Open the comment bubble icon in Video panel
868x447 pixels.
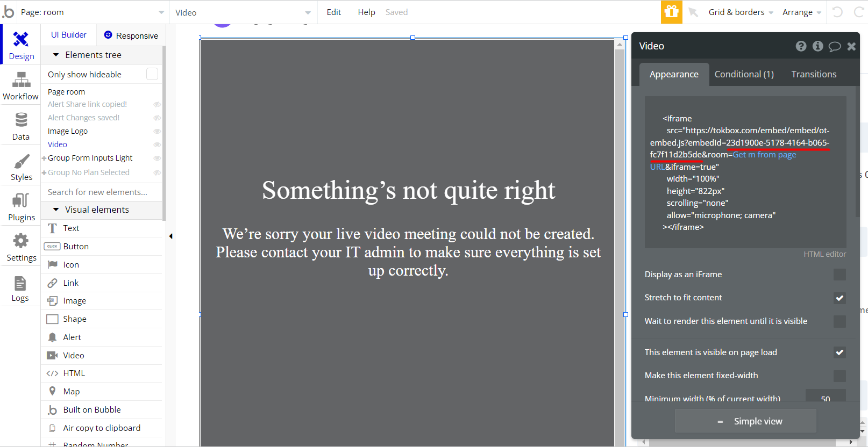pyautogui.click(x=834, y=46)
